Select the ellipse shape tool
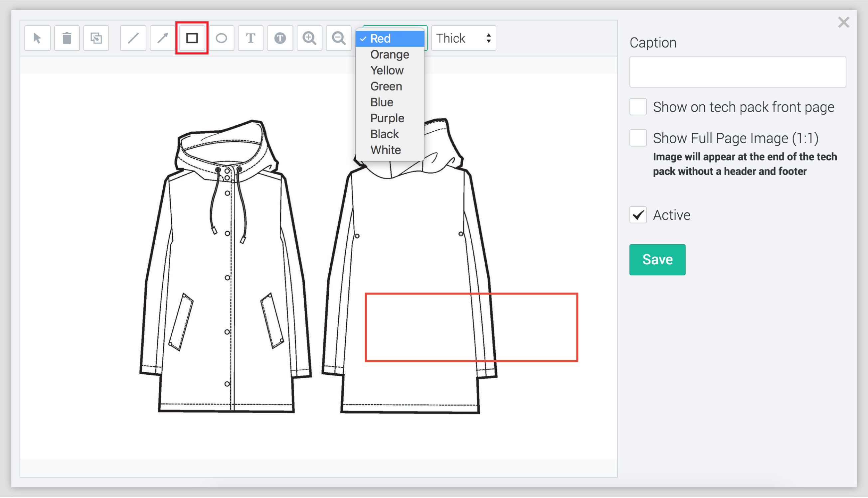This screenshot has width=868, height=498. pyautogui.click(x=222, y=38)
